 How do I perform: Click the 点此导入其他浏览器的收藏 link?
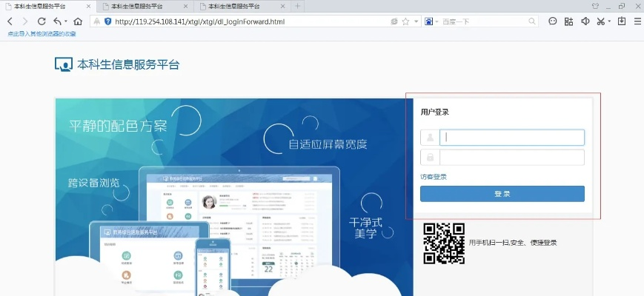coord(42,34)
